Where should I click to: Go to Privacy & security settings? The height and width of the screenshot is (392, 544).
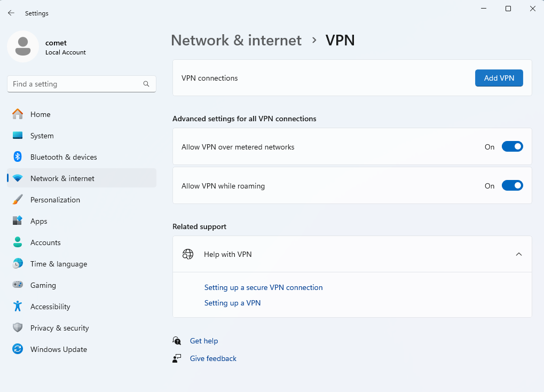[82, 328]
